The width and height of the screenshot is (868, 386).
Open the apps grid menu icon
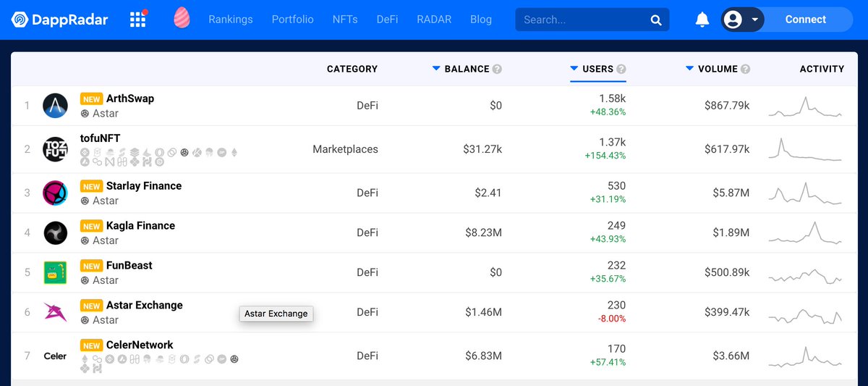(138, 20)
